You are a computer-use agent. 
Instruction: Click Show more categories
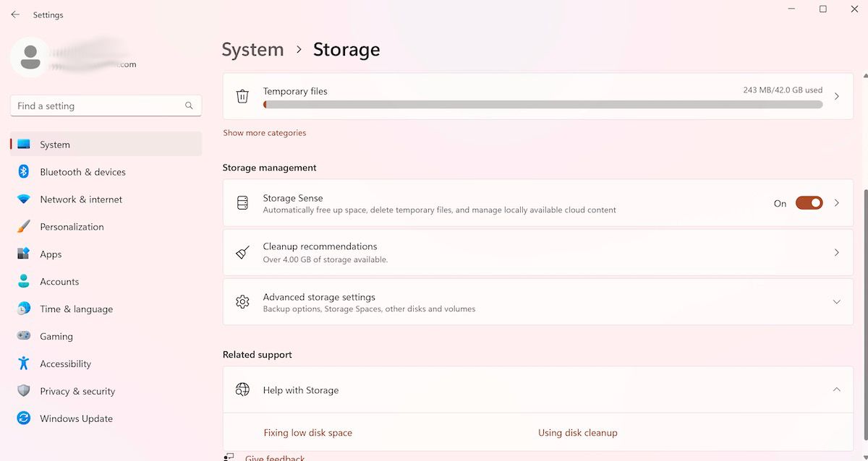(x=264, y=132)
